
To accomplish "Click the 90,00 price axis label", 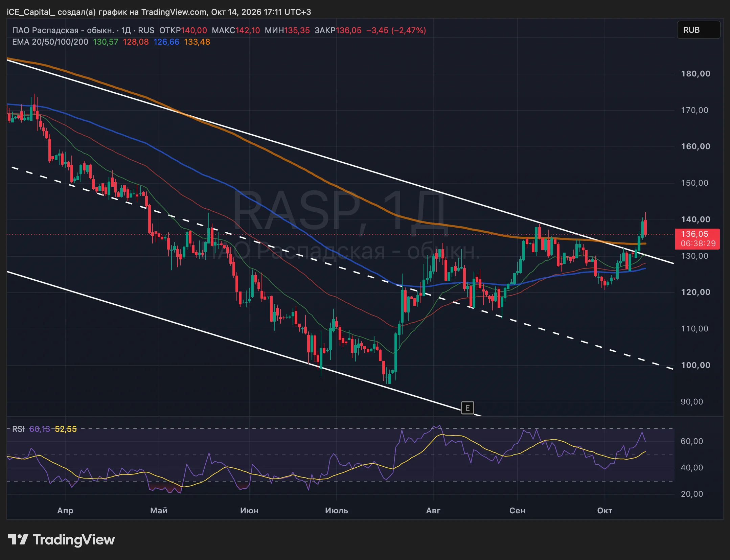I will click(692, 402).
